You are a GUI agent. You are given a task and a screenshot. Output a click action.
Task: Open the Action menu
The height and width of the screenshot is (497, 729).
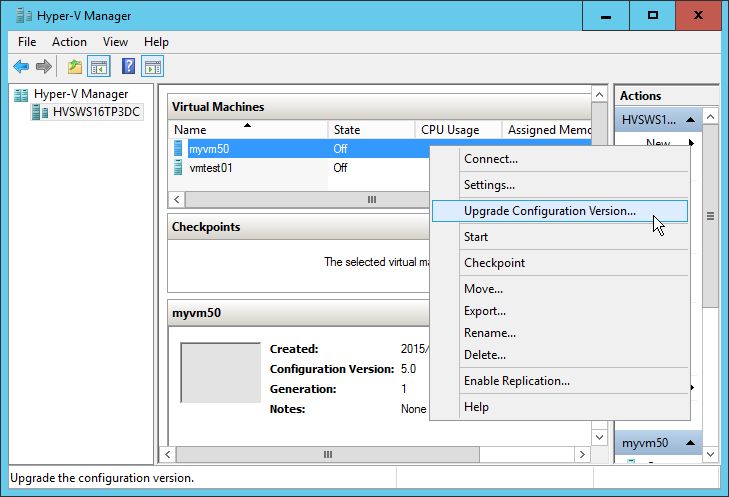tap(69, 42)
